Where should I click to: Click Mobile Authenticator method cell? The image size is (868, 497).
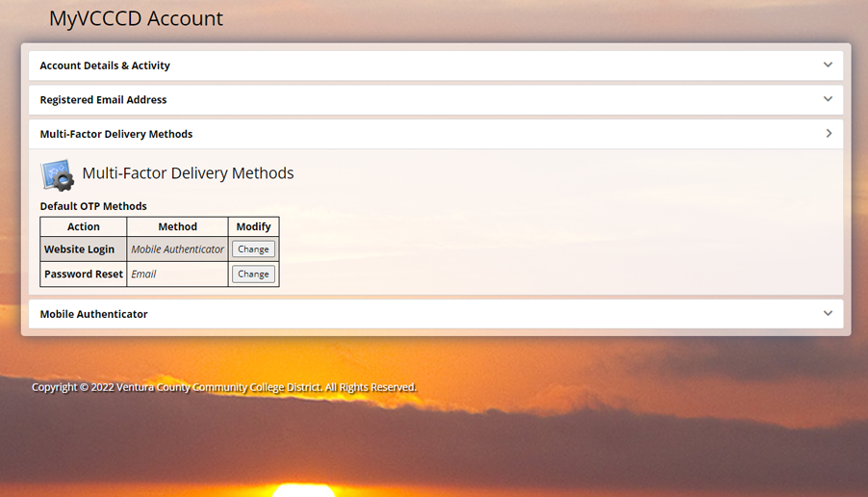coord(177,249)
